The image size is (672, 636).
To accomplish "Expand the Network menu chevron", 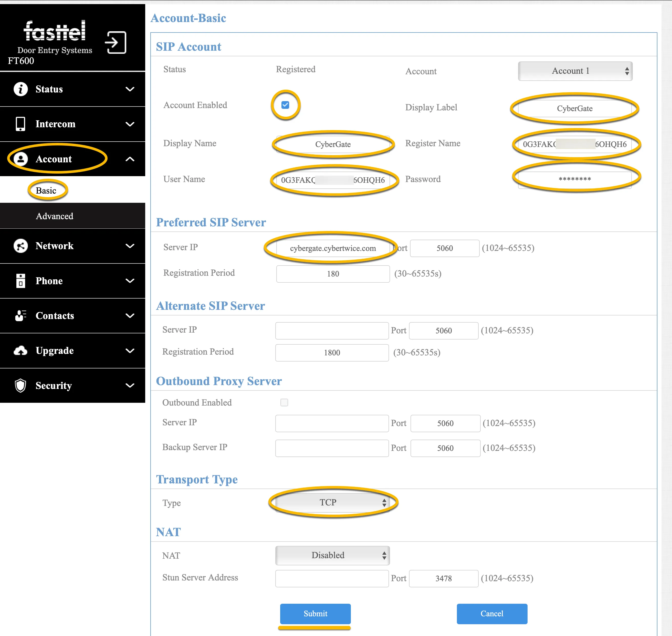I will 130,246.
